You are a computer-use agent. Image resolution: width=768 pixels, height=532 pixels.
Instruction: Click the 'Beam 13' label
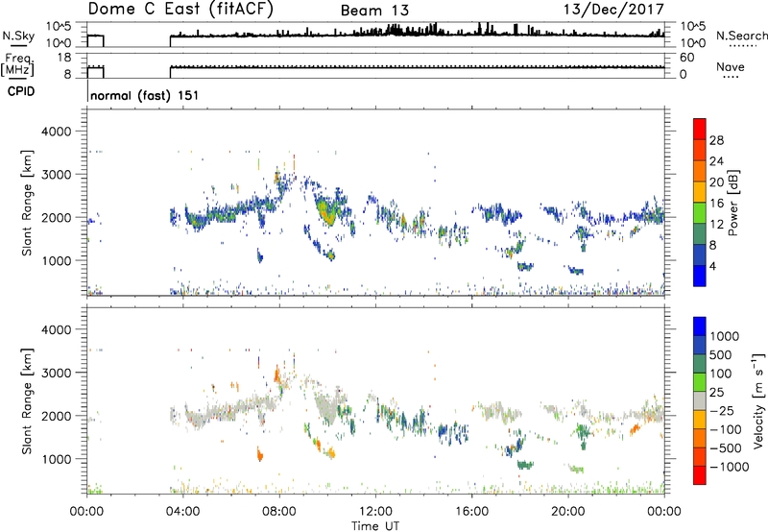tap(374, 11)
